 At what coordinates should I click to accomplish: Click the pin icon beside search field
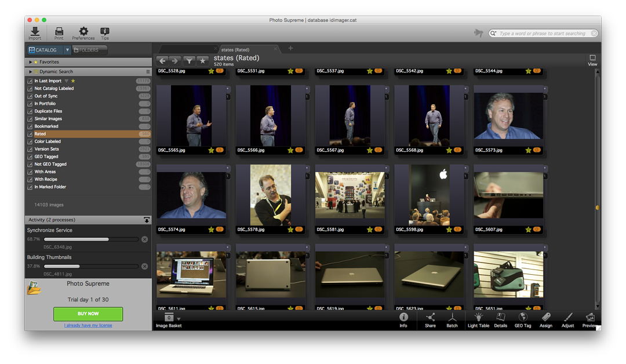click(x=478, y=33)
